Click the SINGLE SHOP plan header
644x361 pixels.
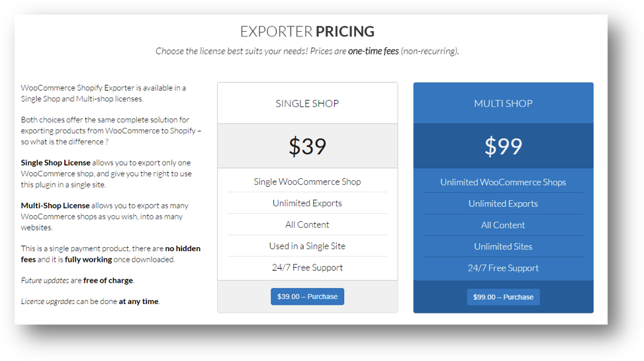[307, 103]
